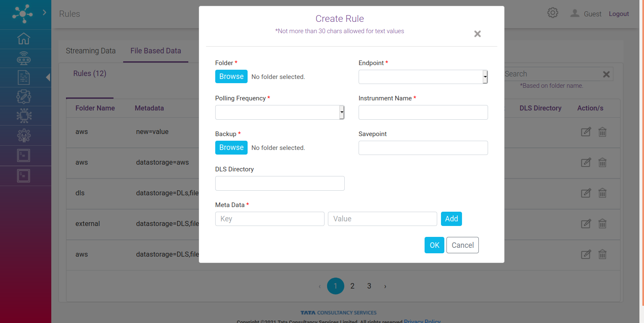
Task: Go to pagination page 3
Action: click(369, 286)
